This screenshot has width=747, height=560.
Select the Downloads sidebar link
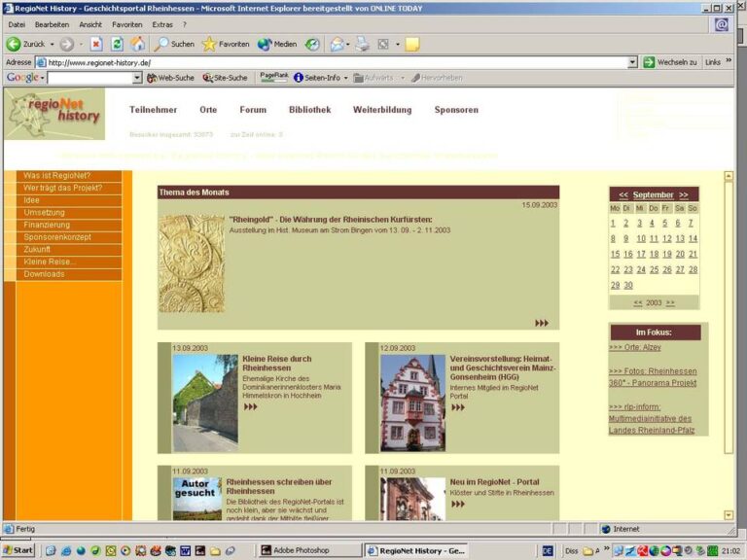(44, 274)
